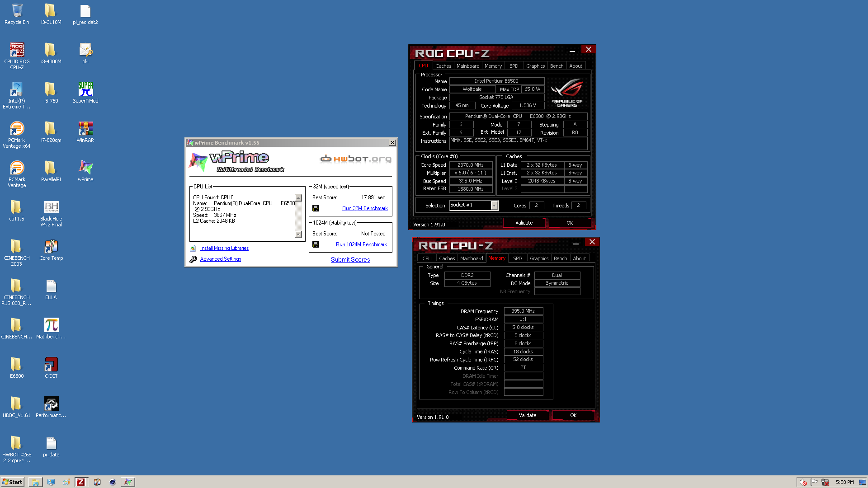This screenshot has width=868, height=488.
Task: Switch to Mainboard tab in upper CPU-Z
Action: [468, 66]
